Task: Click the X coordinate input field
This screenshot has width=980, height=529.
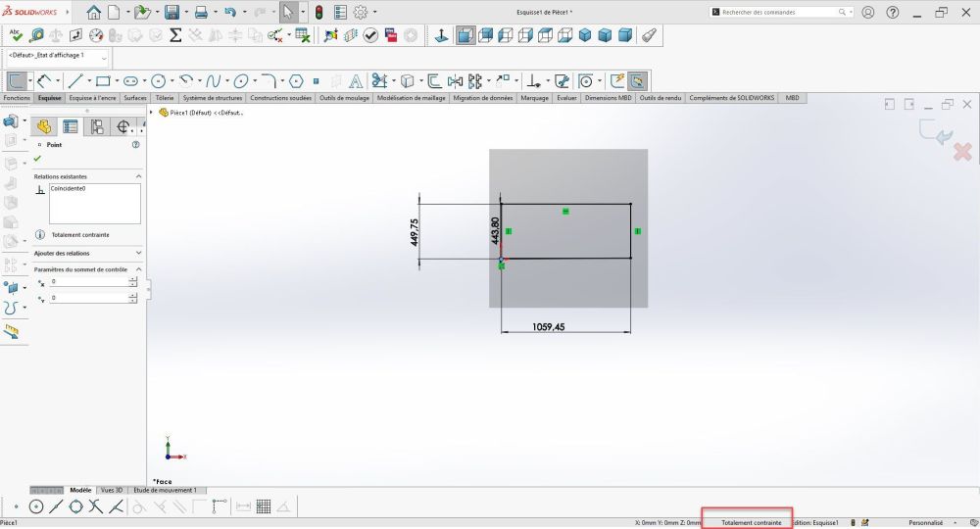Action: tap(89, 282)
